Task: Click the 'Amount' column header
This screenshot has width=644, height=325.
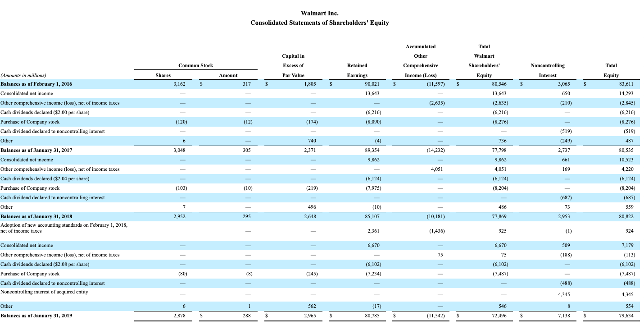Action: click(x=228, y=76)
